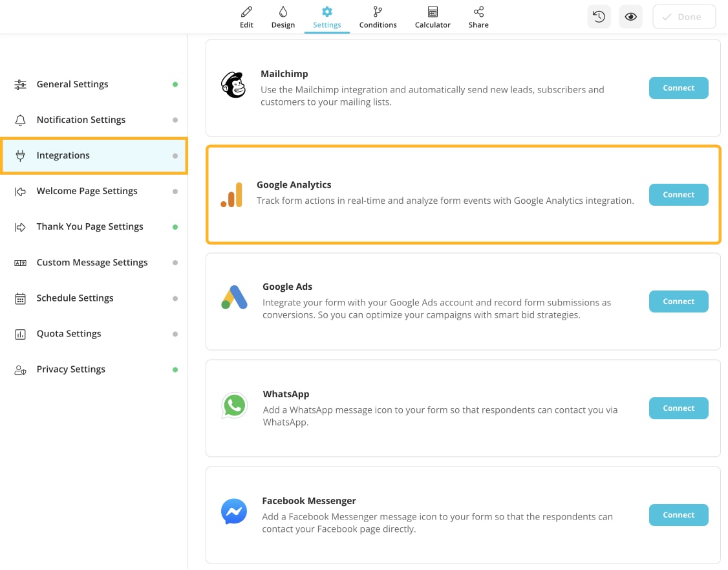Click the WhatsApp logo
The width and height of the screenshot is (728, 570).
pyautogui.click(x=233, y=405)
